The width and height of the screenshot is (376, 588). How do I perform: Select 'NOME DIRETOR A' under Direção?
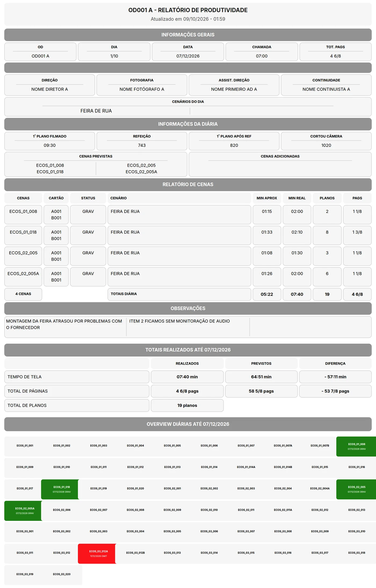coord(50,89)
